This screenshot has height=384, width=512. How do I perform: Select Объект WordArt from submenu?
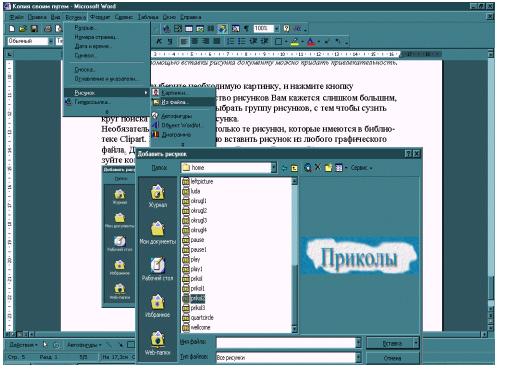[x=183, y=125]
